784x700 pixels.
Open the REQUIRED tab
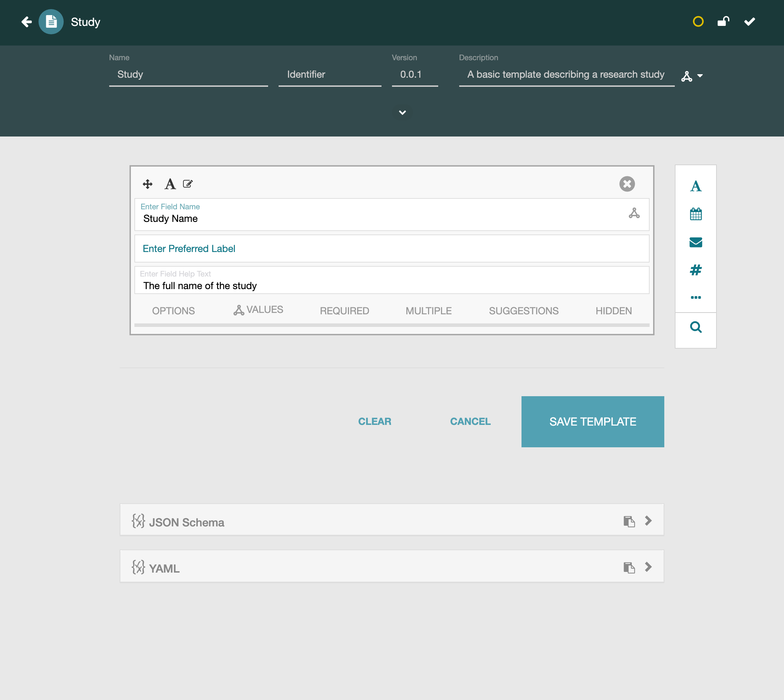coord(344,311)
